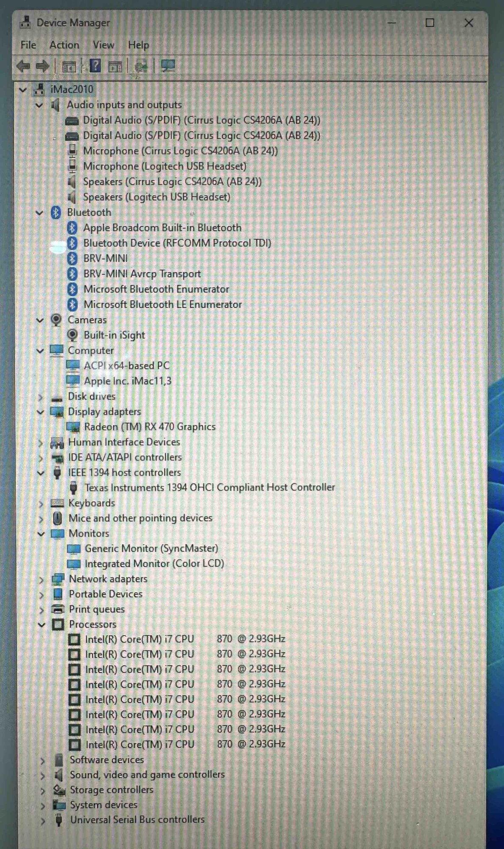Collapse the Display adapters category
Viewport: 504px width, 849px height.
click(x=40, y=412)
